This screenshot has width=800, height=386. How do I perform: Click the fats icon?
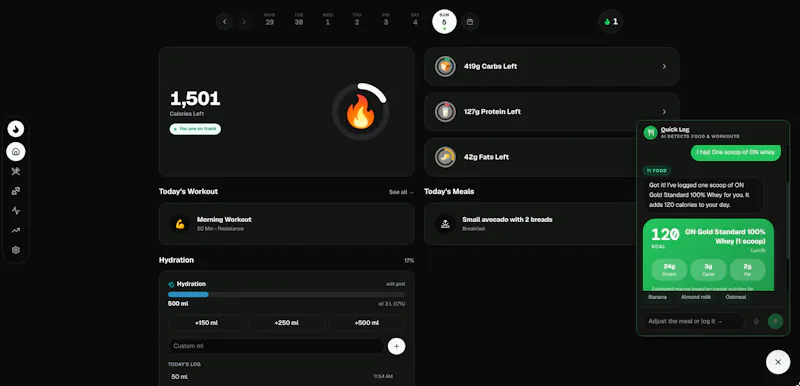pyautogui.click(x=445, y=157)
